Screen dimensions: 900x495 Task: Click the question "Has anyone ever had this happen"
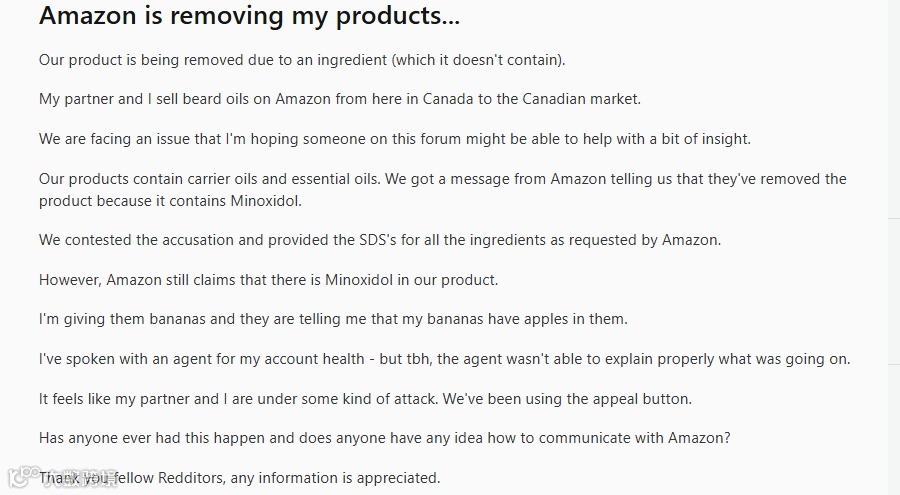click(x=384, y=438)
